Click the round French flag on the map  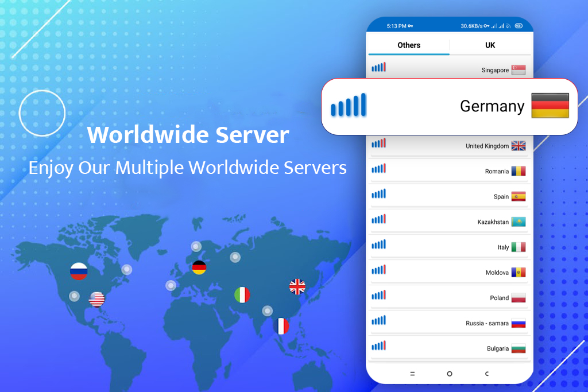[281, 326]
